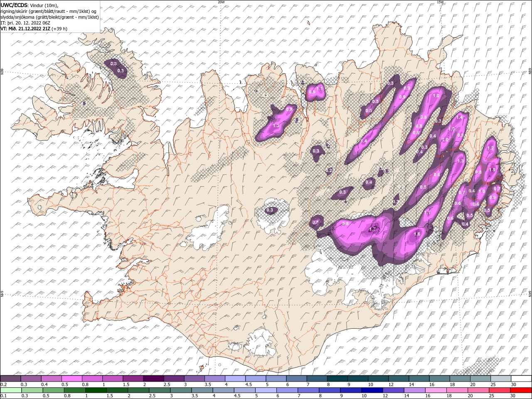Click the '1.9' precipitation value on the map

[493, 170]
